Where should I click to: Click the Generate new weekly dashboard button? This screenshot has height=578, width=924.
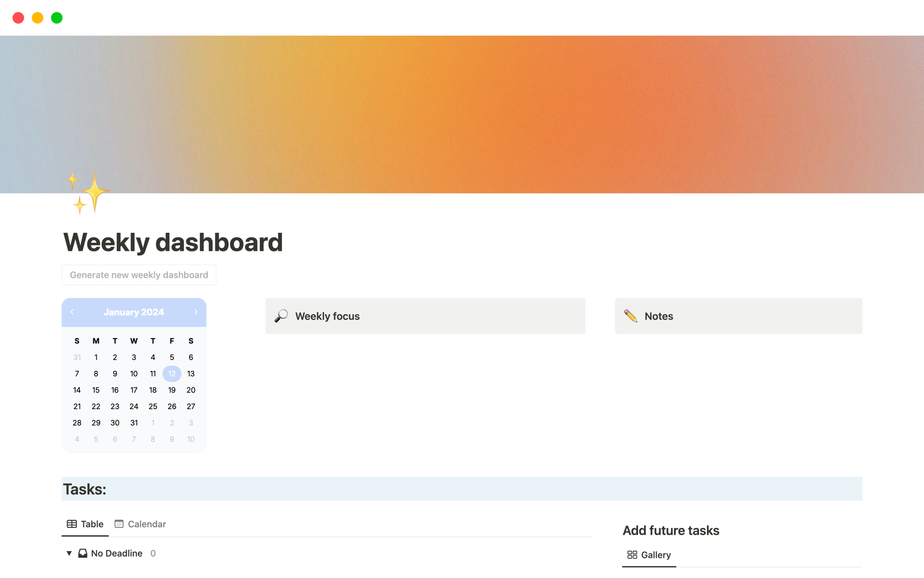click(x=139, y=275)
